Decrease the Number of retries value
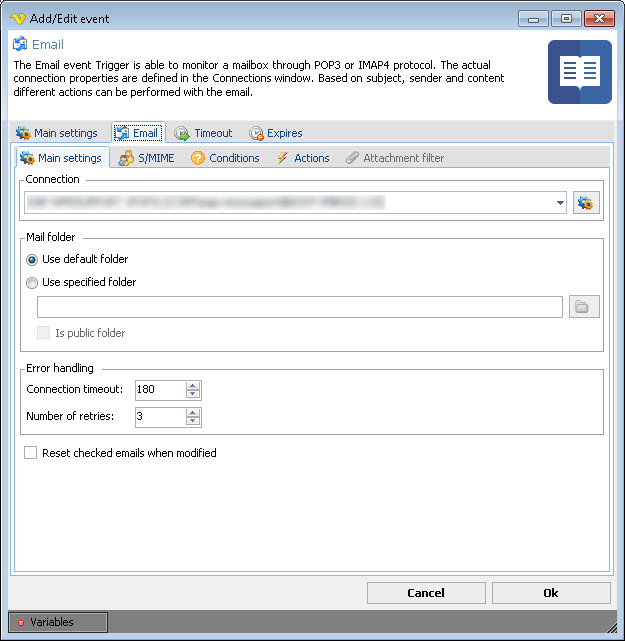Image resolution: width=625 pixels, height=641 pixels. tap(193, 422)
